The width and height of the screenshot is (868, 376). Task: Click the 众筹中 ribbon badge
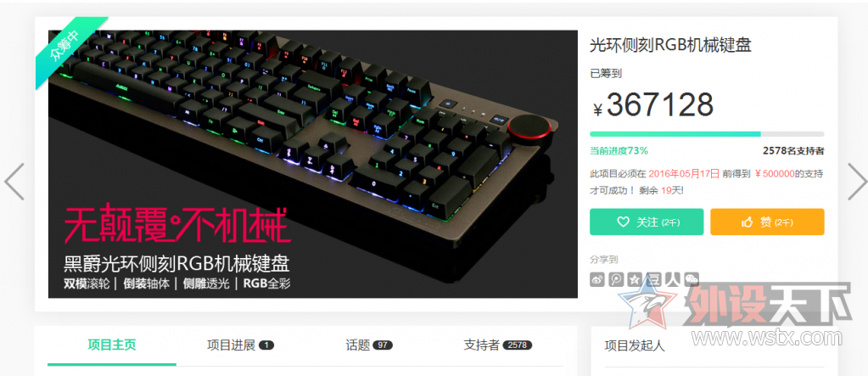point(64,46)
